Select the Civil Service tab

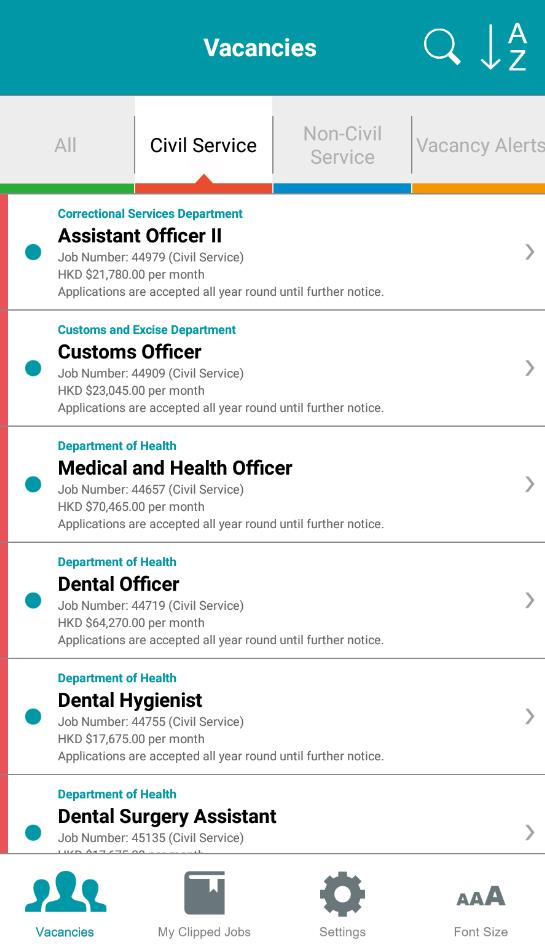[203, 145]
